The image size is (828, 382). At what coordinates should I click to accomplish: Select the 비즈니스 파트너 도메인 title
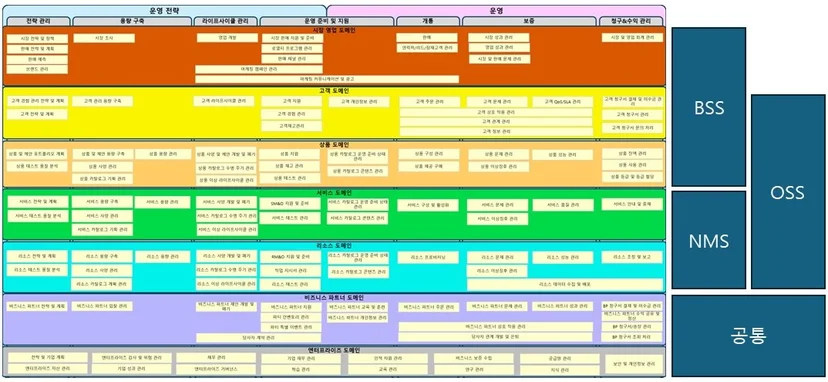point(334,297)
